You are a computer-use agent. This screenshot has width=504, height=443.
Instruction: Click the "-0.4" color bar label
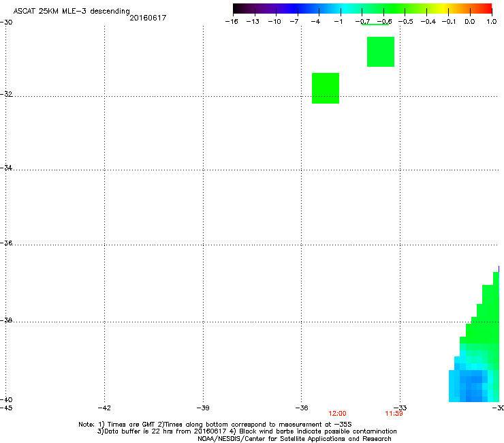pos(428,22)
